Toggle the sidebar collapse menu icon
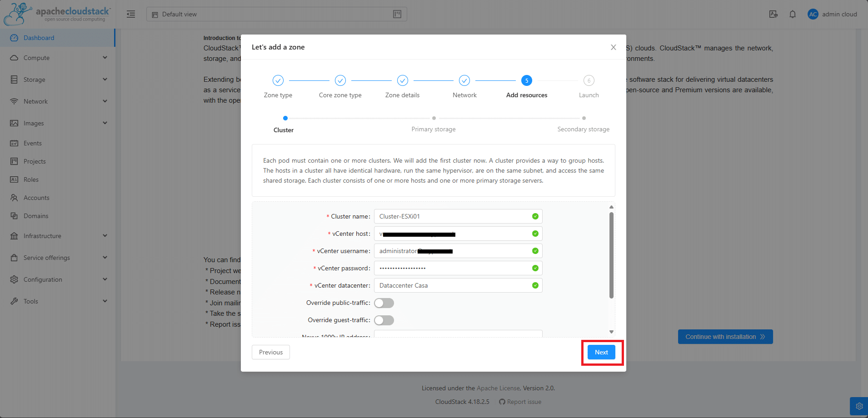The width and height of the screenshot is (868, 418). tap(131, 14)
